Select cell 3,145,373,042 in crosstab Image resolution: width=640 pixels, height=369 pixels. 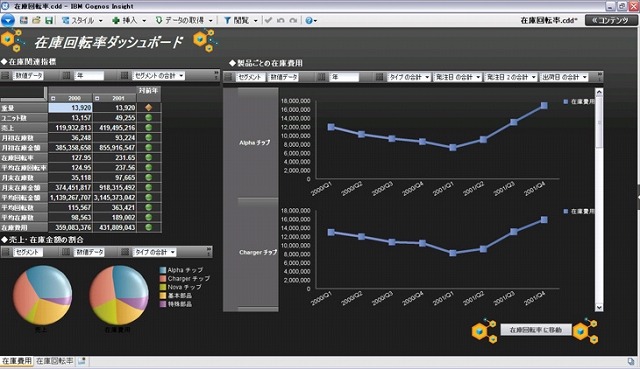click(115, 197)
